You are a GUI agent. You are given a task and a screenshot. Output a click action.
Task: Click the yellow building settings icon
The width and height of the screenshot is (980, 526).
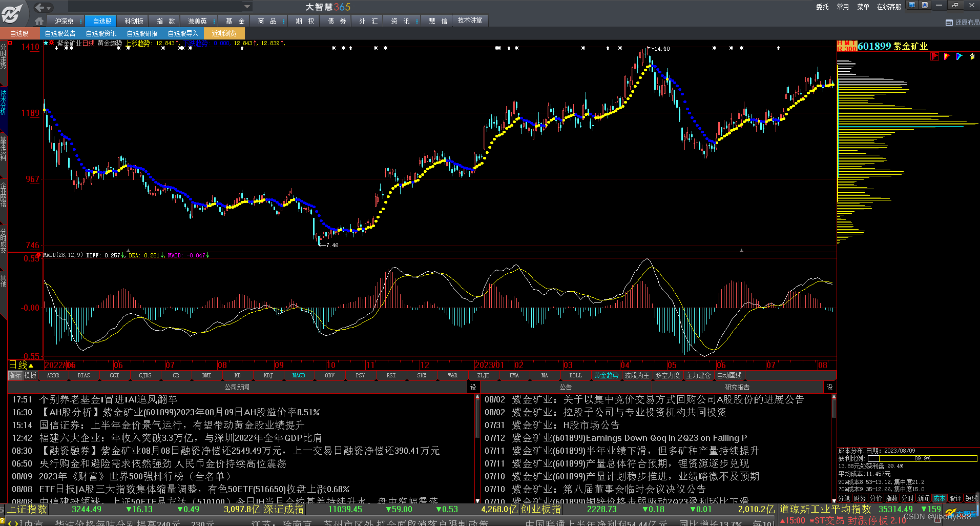(972, 56)
